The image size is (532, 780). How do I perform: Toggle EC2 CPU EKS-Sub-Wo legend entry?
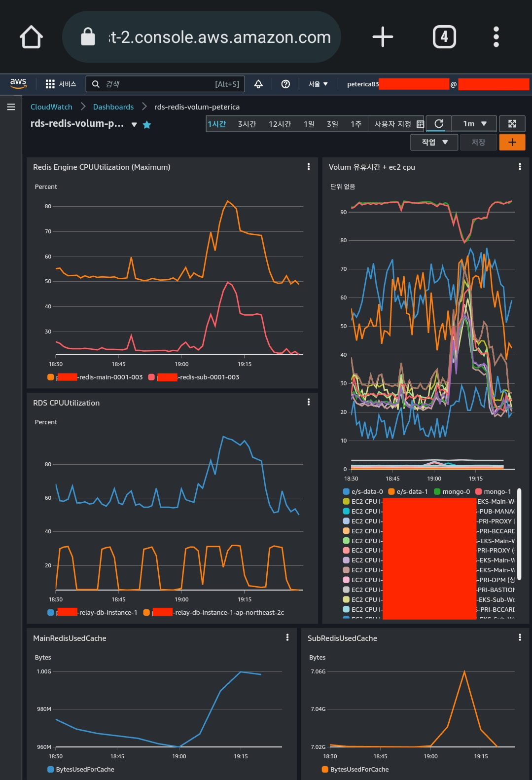point(429,599)
